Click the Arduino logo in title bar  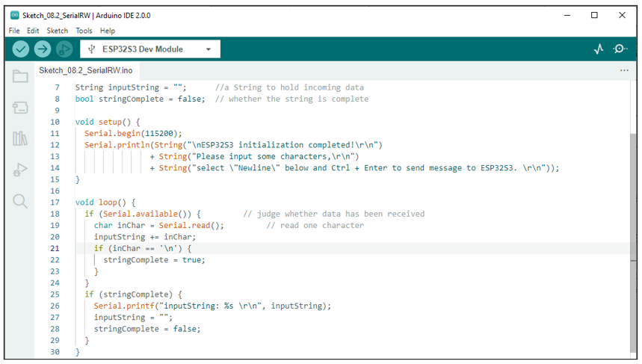(x=15, y=15)
